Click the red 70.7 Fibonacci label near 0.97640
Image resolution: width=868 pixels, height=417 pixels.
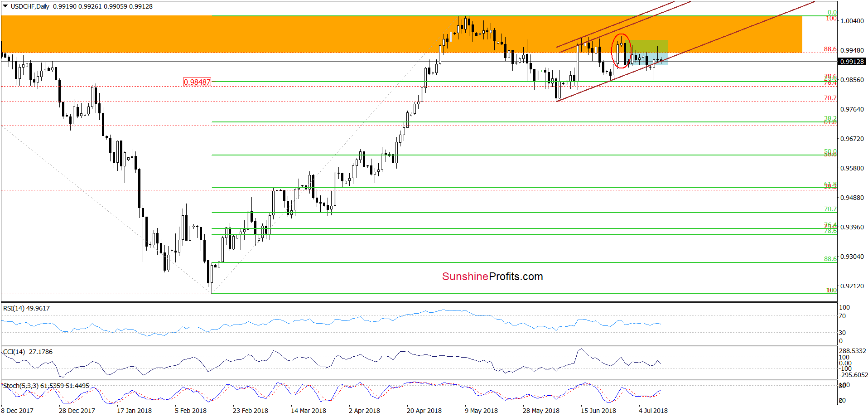(830, 98)
